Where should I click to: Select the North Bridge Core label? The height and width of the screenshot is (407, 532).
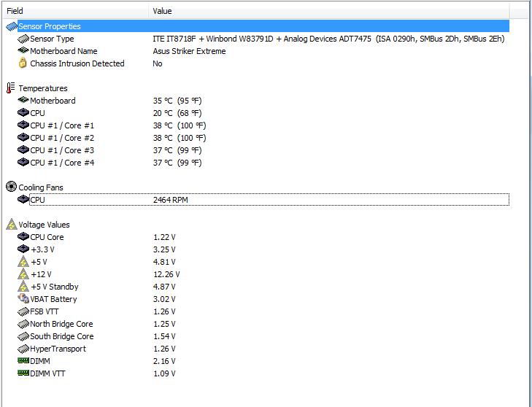coord(61,324)
